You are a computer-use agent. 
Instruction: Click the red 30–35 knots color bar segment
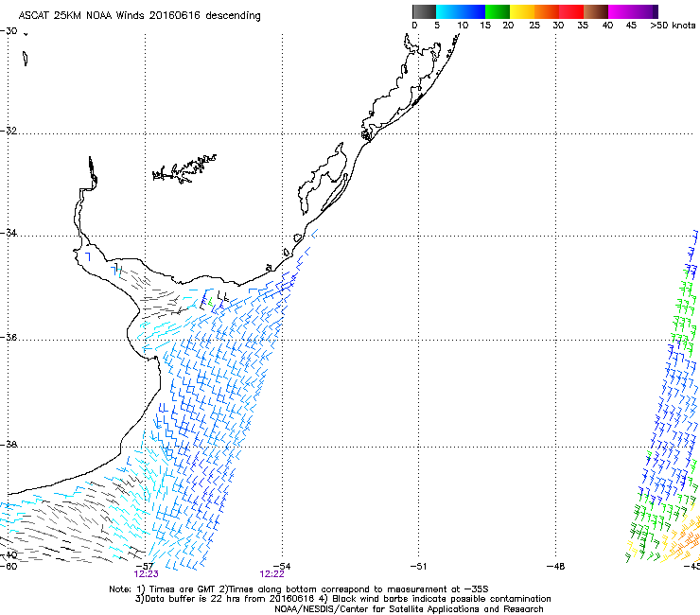click(571, 11)
